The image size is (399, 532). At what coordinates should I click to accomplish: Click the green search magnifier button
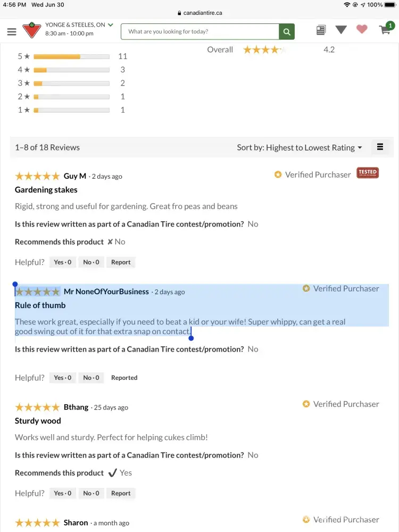click(287, 31)
